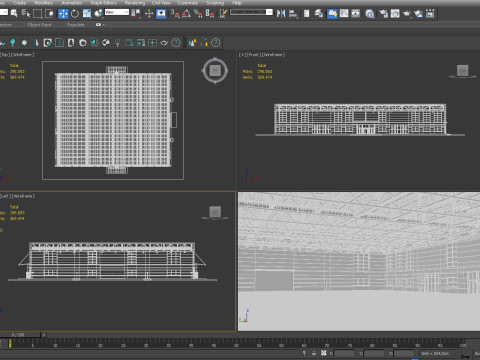Toggle the highlighted Ribbon button
The height and width of the screenshot is (360, 480).
pyautogui.click(x=332, y=14)
